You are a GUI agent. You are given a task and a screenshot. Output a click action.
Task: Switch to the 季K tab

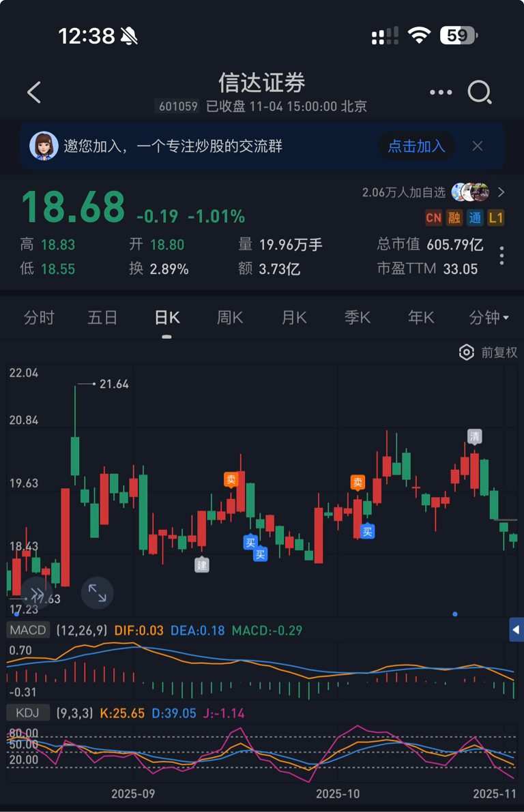pyautogui.click(x=358, y=318)
